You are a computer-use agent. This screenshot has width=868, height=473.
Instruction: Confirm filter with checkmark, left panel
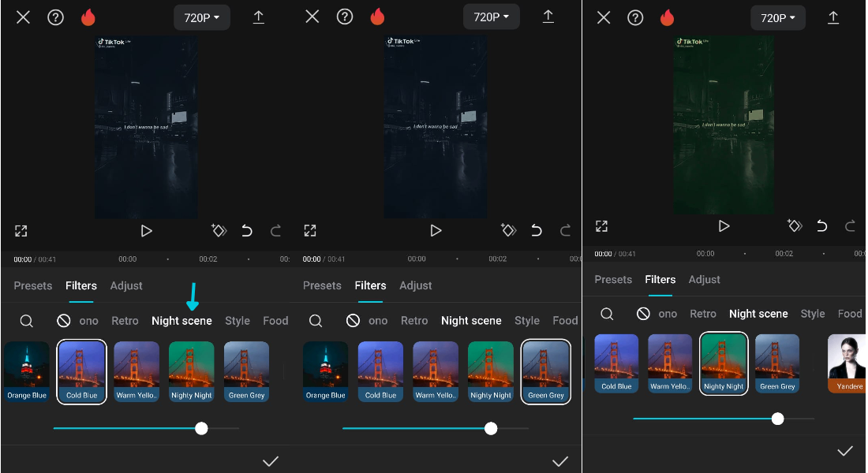270,461
